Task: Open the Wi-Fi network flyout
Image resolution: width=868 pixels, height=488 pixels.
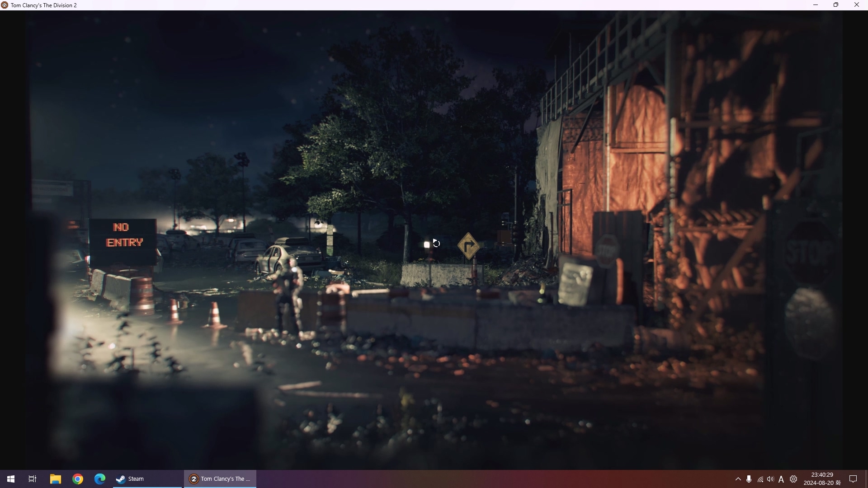Action: point(760,479)
